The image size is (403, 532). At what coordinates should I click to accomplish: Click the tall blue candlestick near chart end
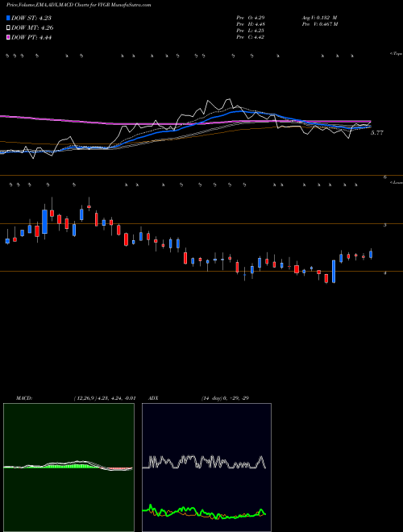(x=334, y=272)
